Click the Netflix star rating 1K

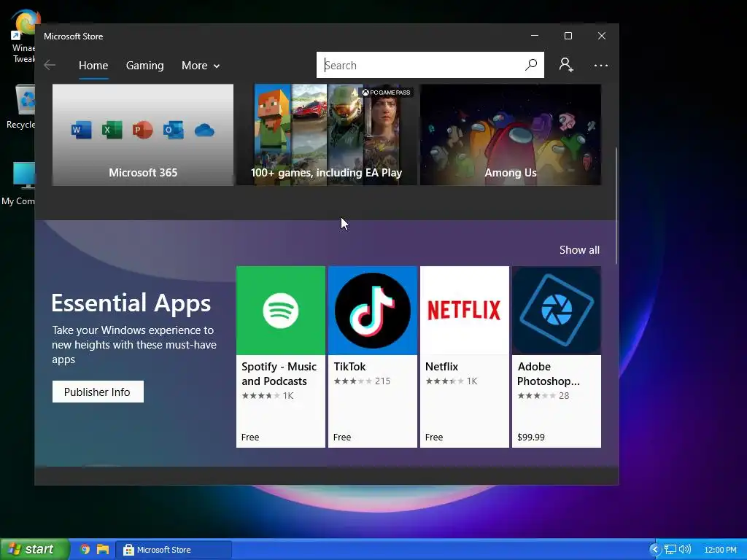pos(451,381)
